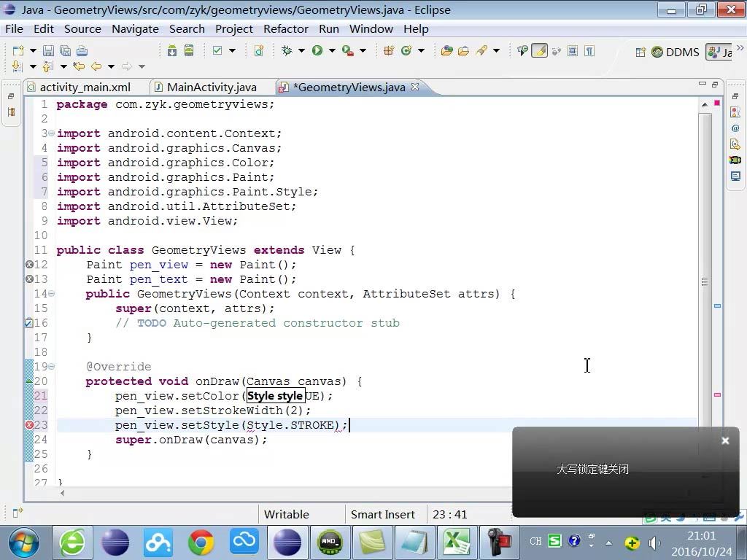Collapse the onDraw method at line 19

tap(52, 366)
